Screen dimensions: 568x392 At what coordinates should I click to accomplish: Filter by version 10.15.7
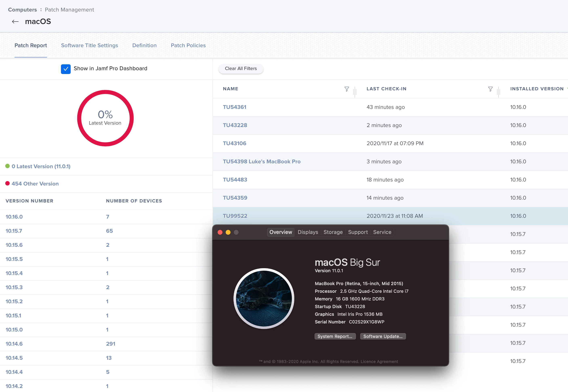tap(14, 231)
